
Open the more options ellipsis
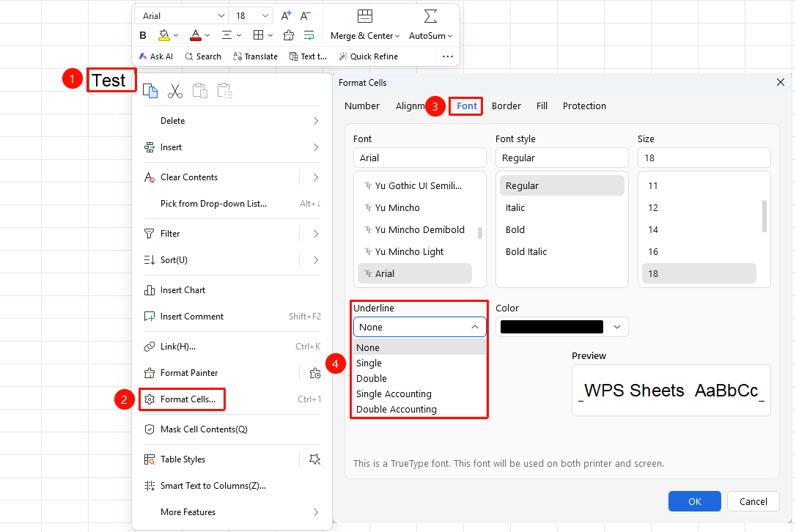[448, 56]
